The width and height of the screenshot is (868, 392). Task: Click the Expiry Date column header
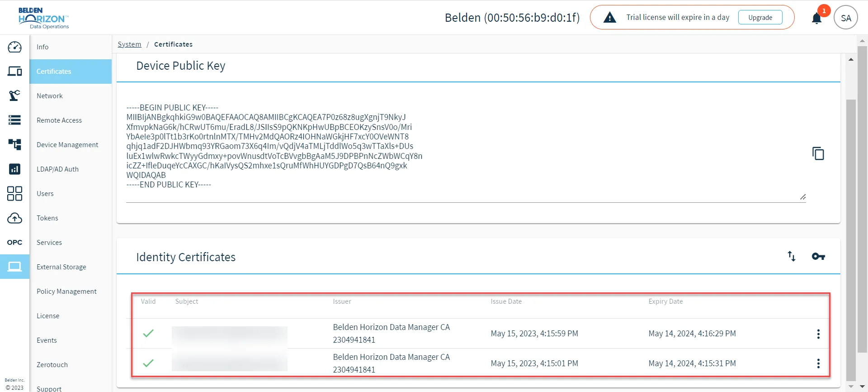[x=665, y=301]
